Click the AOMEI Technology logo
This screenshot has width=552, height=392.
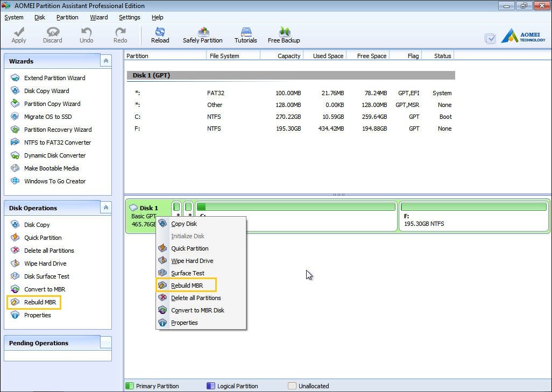(x=523, y=37)
